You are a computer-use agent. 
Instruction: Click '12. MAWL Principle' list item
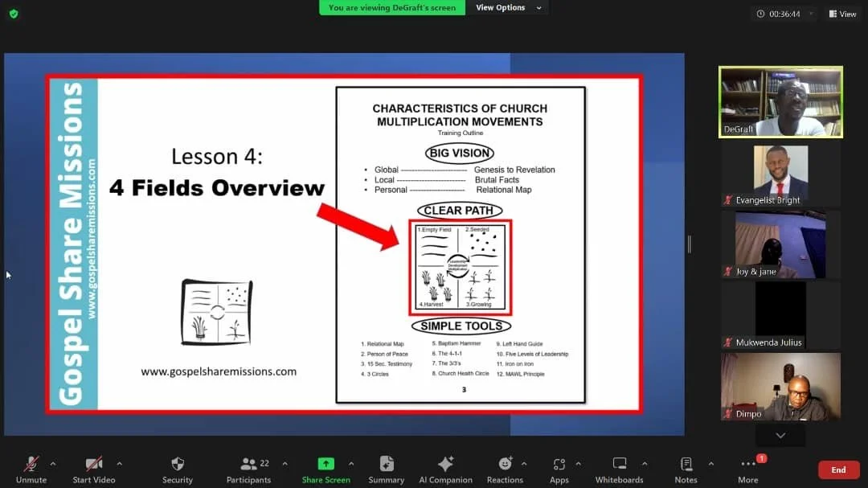tap(520, 374)
